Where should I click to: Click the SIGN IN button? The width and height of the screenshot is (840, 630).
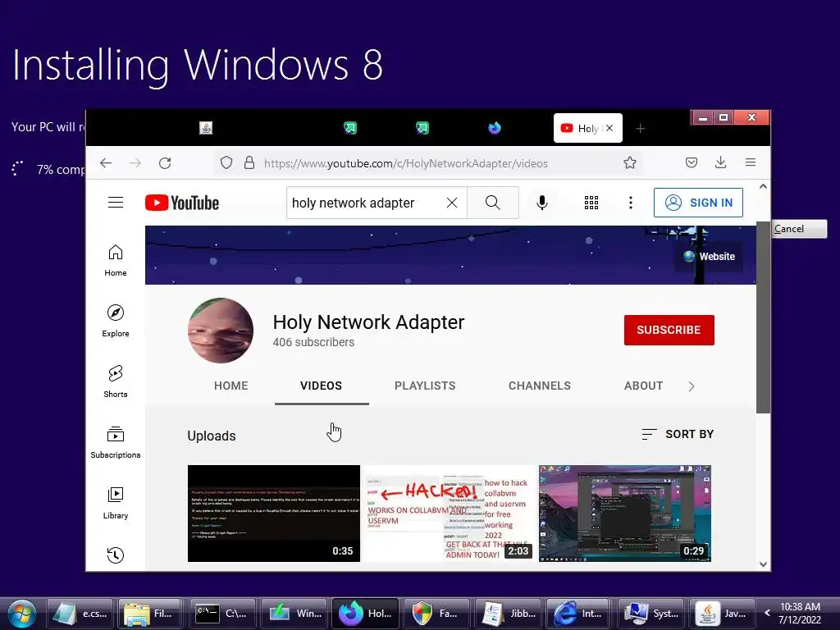pyautogui.click(x=698, y=203)
